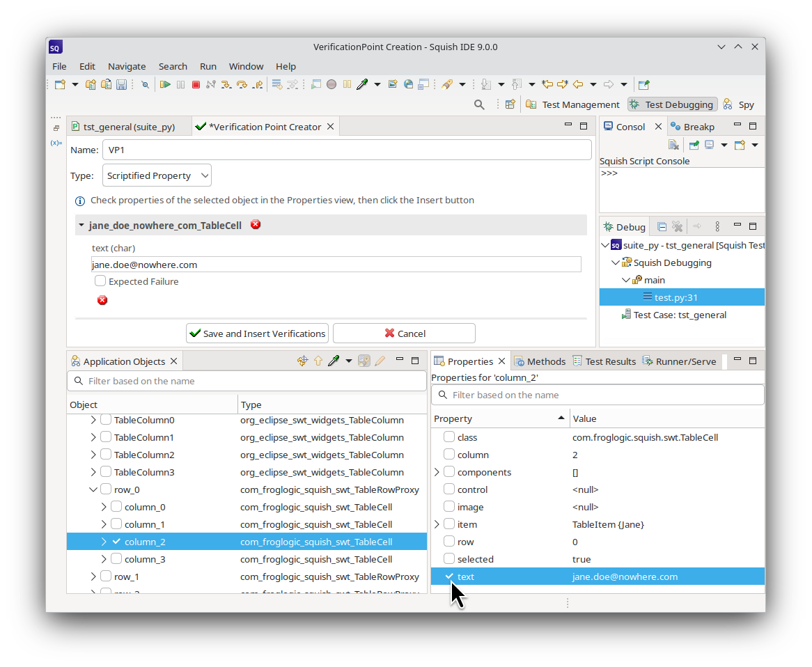
Task: Select test.py:31 stack frame in Debug
Action: click(x=676, y=297)
